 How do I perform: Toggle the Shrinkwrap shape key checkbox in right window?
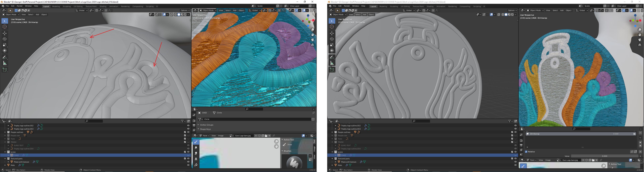tap(634, 134)
